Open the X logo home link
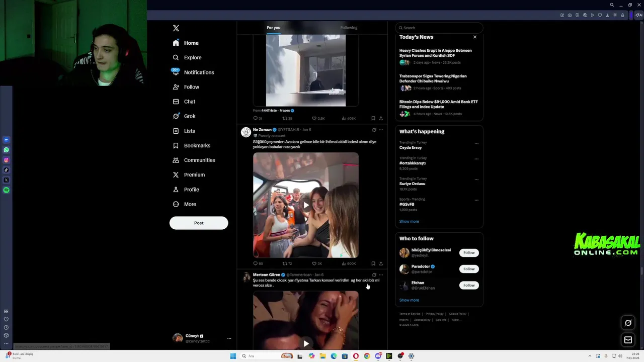 (x=176, y=28)
